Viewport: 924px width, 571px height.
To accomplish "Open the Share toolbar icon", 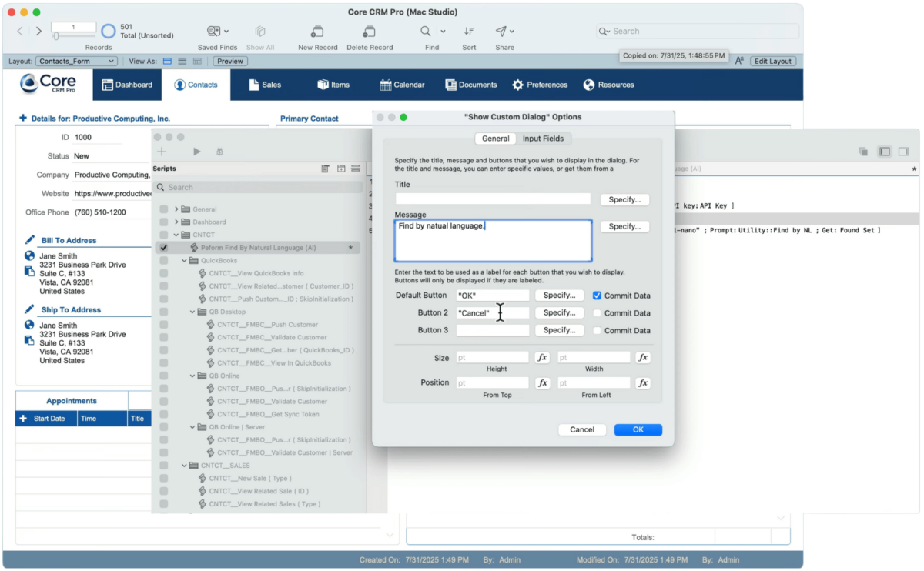I will click(x=501, y=32).
